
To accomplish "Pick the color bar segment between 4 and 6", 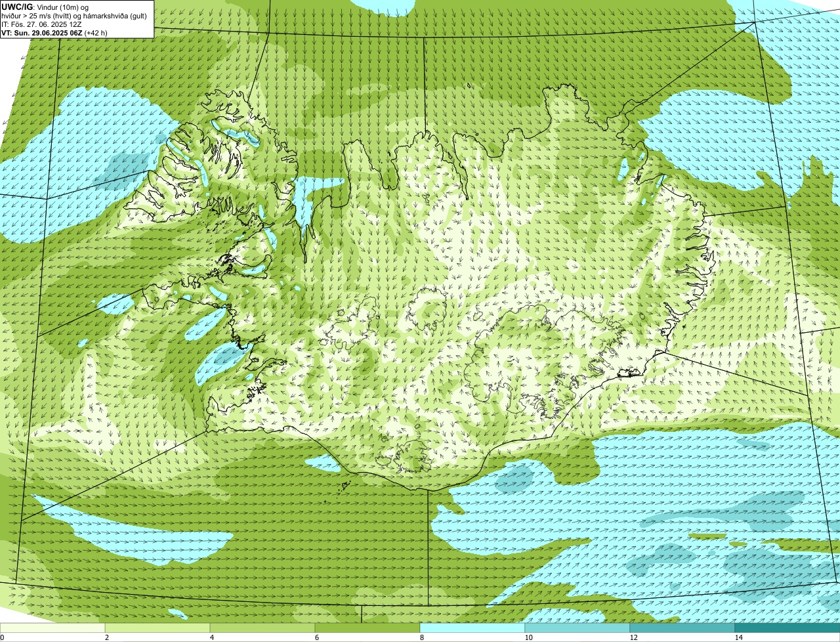I will coord(262,628).
